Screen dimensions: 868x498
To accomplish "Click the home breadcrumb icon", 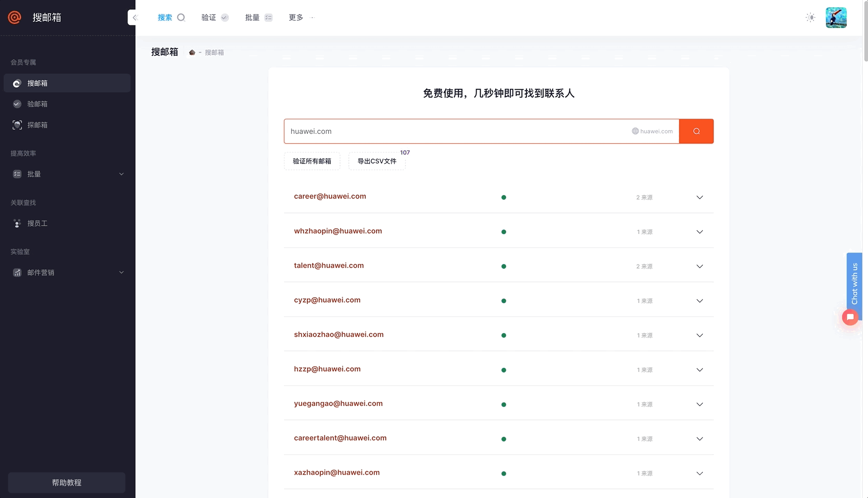I will (192, 52).
